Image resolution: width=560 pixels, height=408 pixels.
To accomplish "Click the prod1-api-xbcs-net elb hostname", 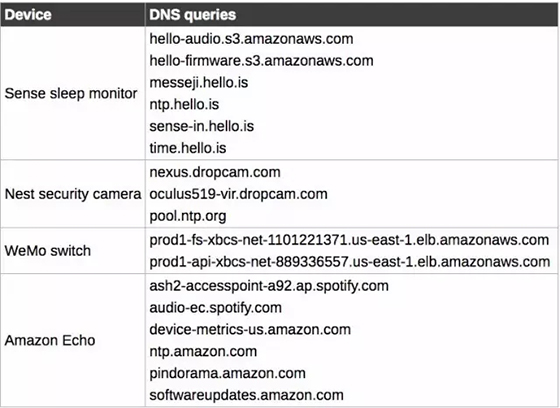I will (350, 262).
